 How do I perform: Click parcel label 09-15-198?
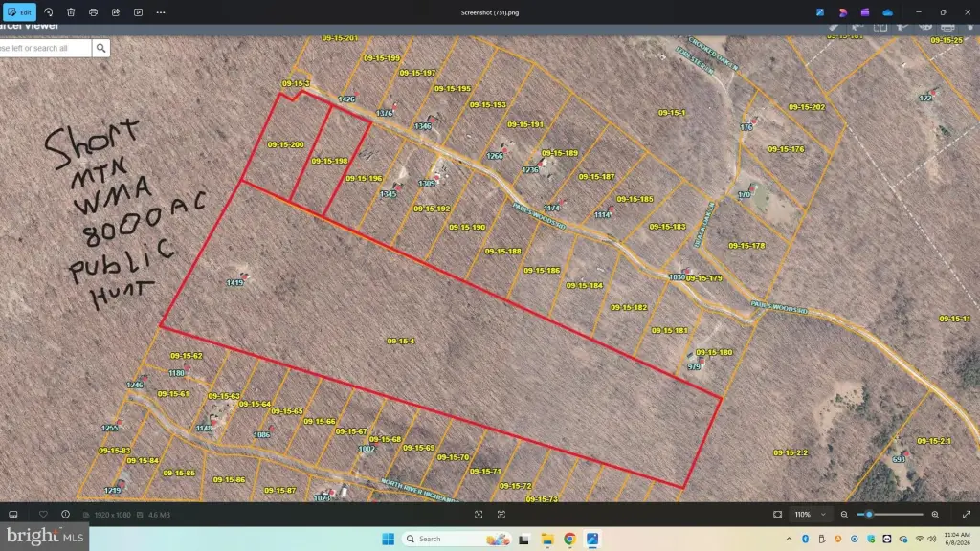click(329, 161)
